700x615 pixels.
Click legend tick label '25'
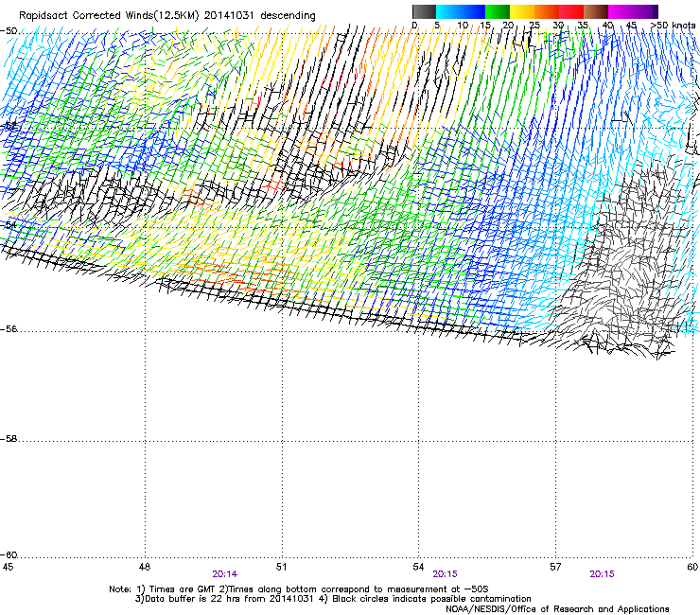coord(534,26)
